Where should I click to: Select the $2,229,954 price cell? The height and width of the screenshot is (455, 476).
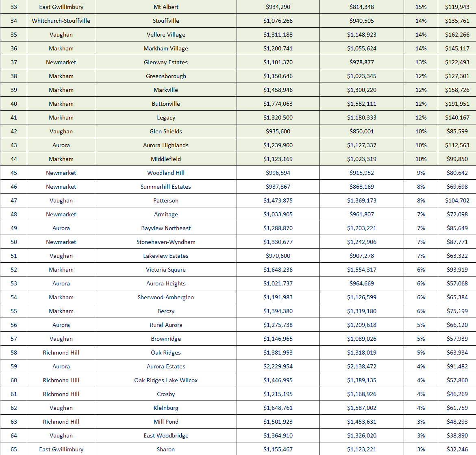tap(278, 366)
